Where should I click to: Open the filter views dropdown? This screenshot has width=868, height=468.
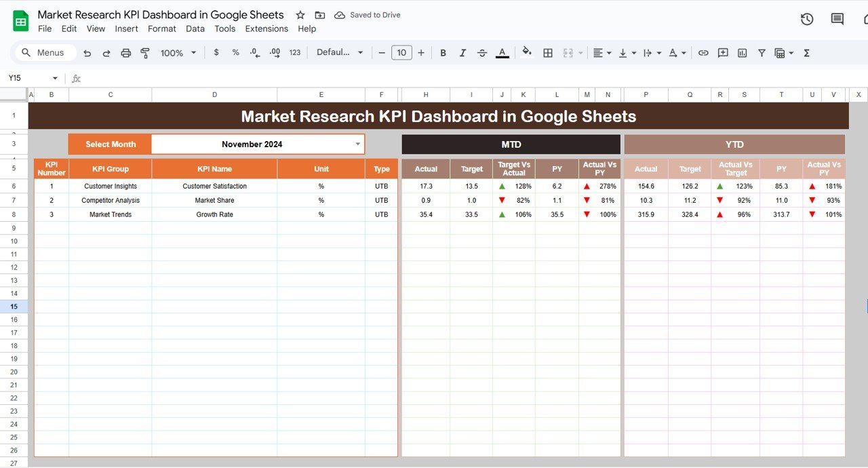click(x=784, y=53)
